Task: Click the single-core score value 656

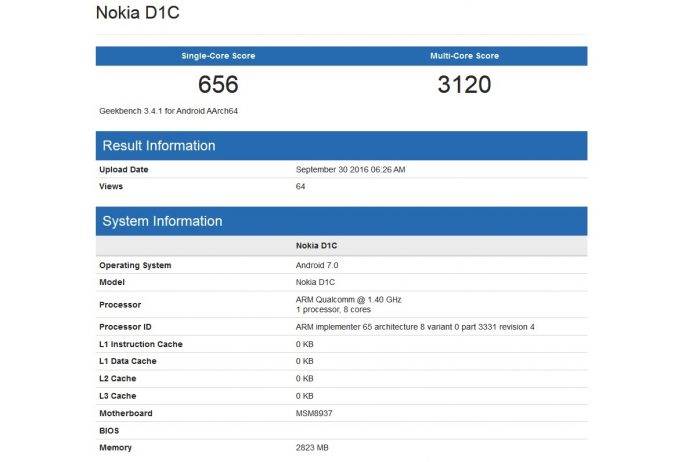Action: tap(218, 84)
